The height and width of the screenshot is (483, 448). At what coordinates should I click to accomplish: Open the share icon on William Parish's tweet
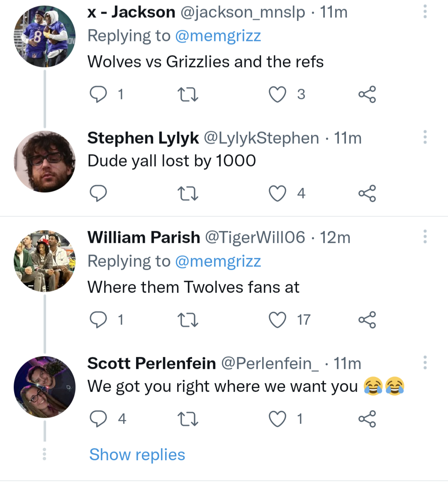click(367, 319)
